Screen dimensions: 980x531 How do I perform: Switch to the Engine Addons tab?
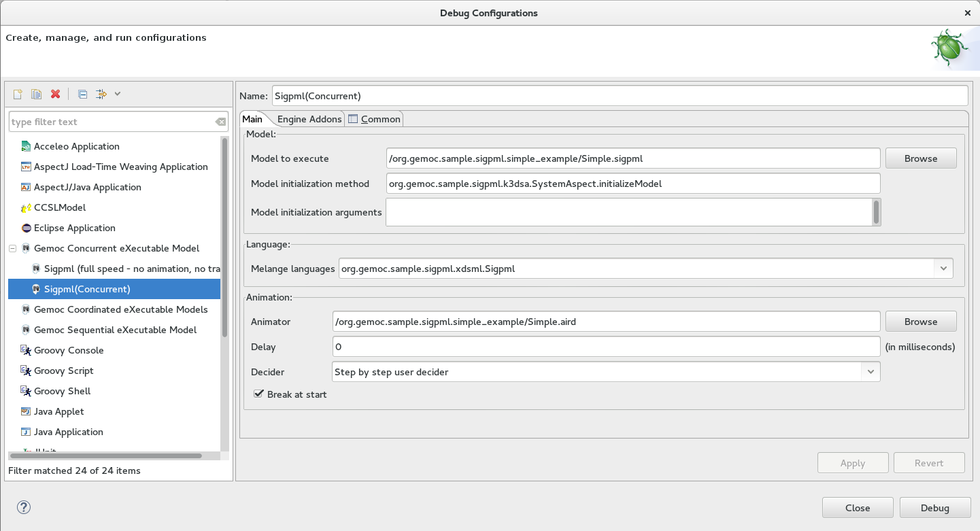pyautogui.click(x=309, y=118)
